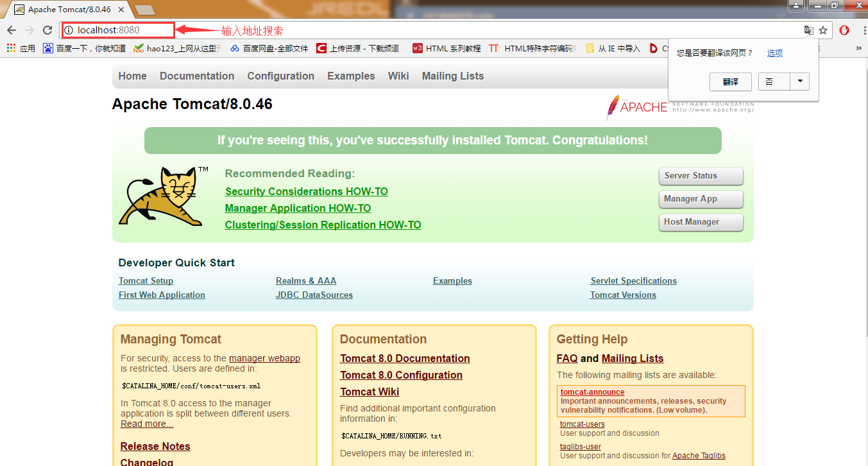Open the Tomcat 8.0 Configuration link

pyautogui.click(x=401, y=375)
